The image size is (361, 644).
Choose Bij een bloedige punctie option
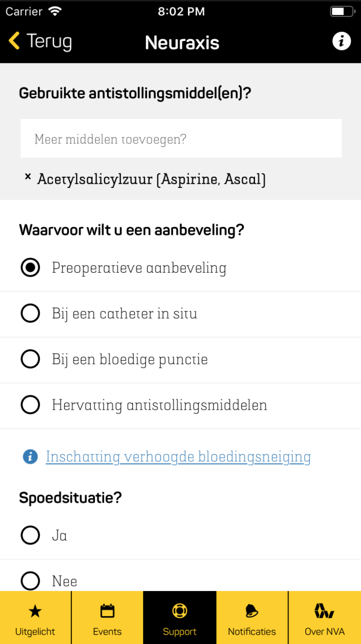click(x=30, y=359)
